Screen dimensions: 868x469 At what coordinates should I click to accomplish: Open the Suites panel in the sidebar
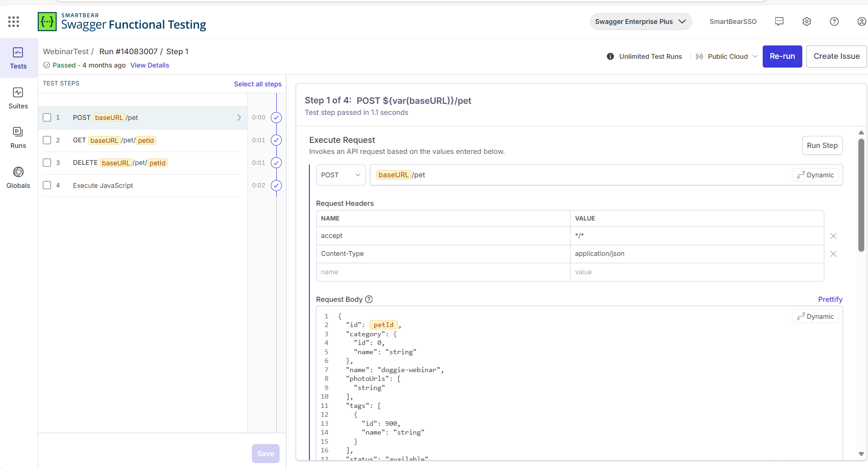(18, 97)
